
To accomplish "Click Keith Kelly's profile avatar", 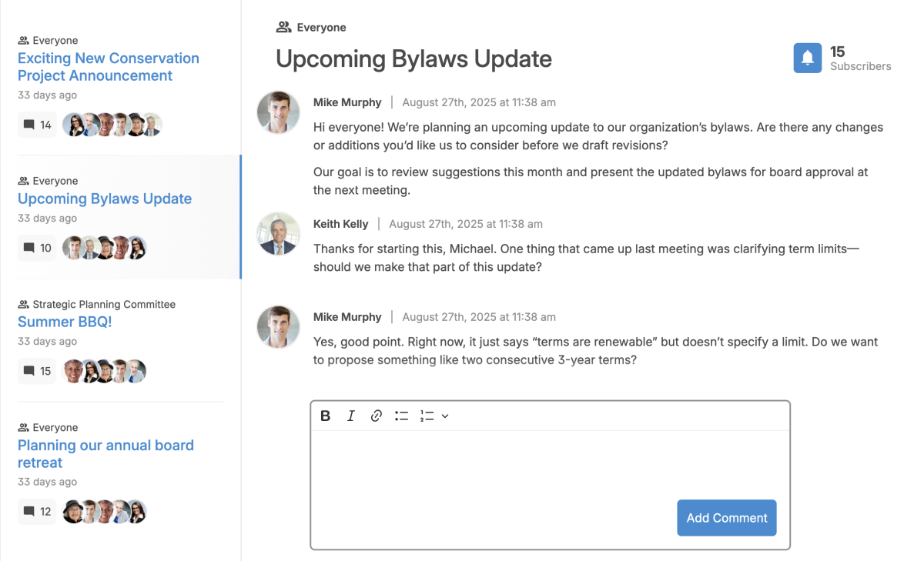I will 277,234.
